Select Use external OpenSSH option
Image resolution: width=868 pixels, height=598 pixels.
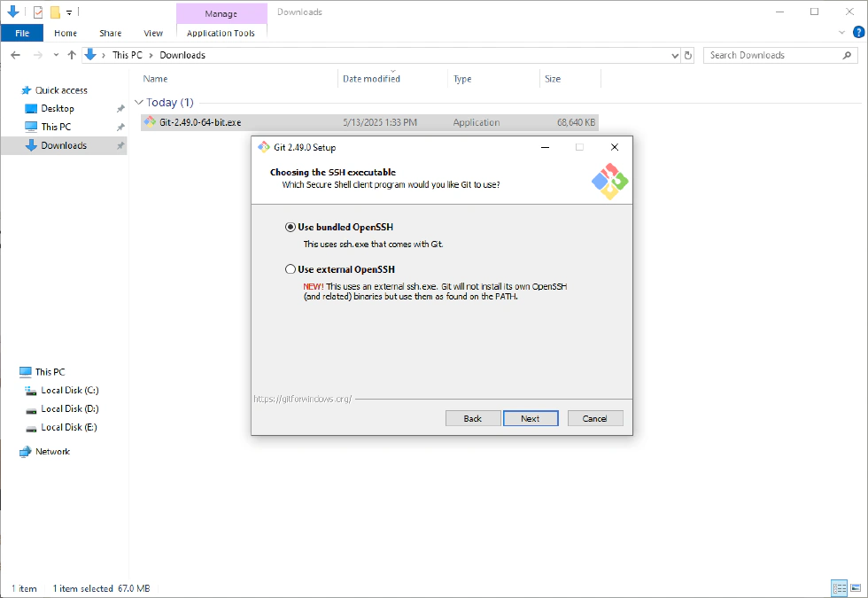[x=291, y=269]
